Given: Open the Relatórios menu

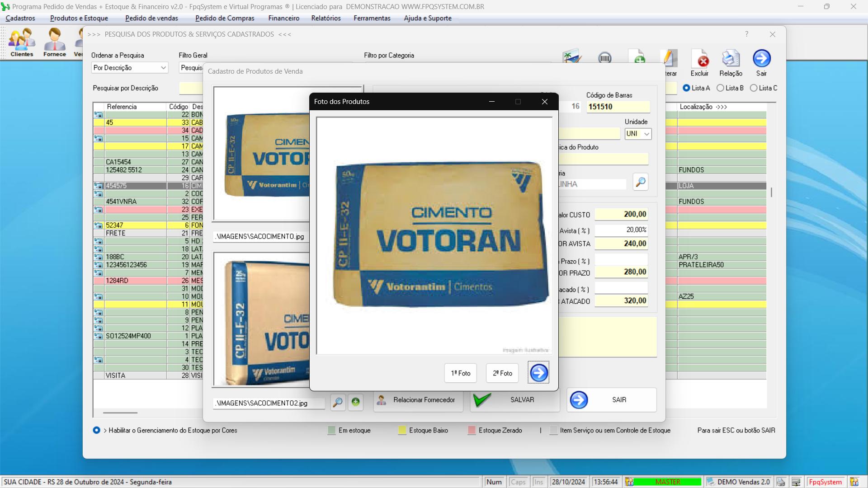Looking at the screenshot, I should tap(326, 18).
